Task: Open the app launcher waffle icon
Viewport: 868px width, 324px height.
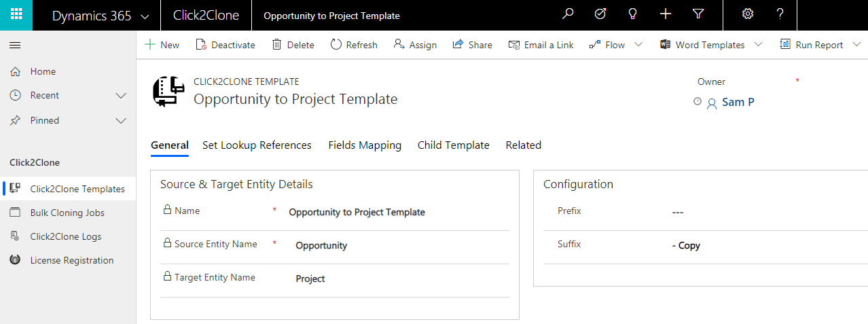Action: click(16, 14)
